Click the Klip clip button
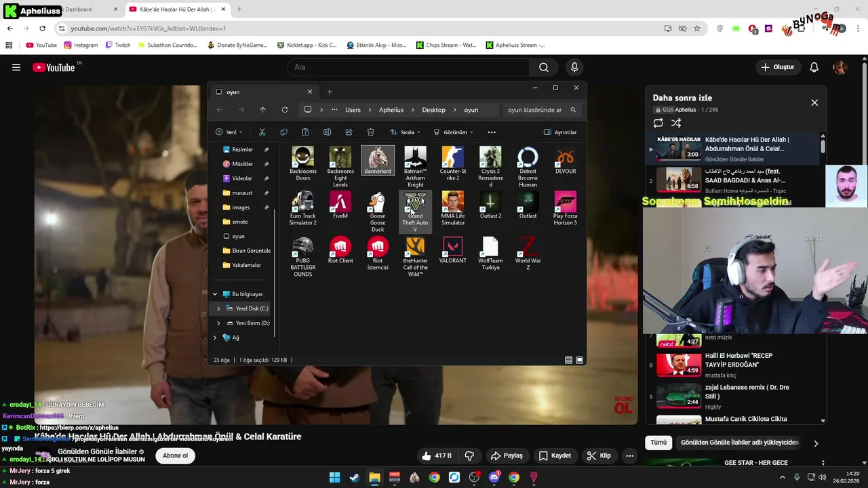Viewport: 868px width, 488px height. tap(599, 455)
